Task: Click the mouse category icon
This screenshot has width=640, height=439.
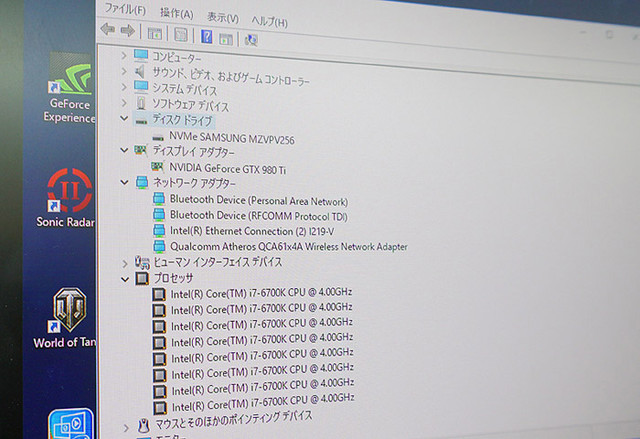Action: click(x=143, y=426)
